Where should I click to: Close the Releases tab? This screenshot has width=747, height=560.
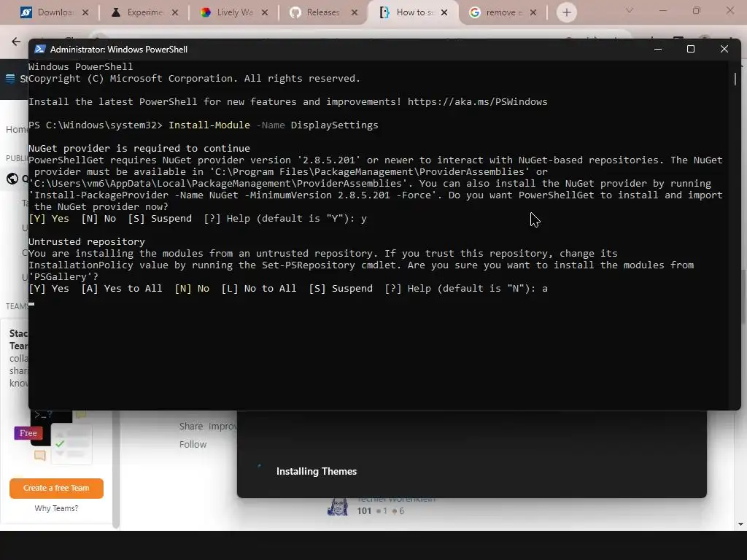tap(354, 13)
